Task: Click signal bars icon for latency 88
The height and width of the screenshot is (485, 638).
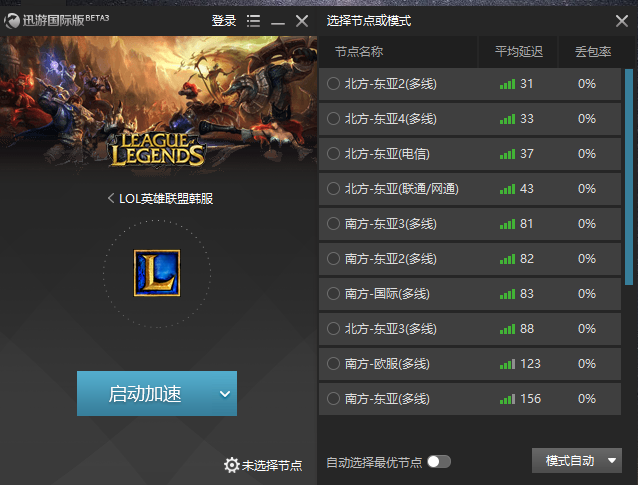Action: (507, 329)
